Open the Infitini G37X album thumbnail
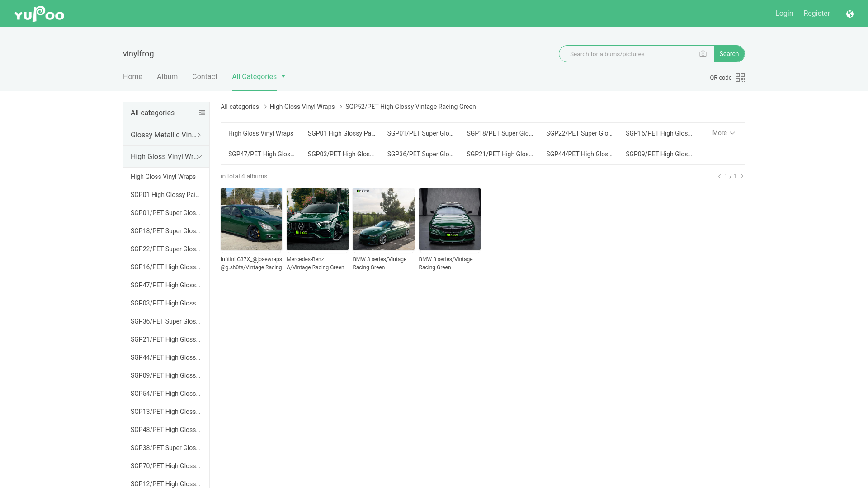 (x=251, y=219)
